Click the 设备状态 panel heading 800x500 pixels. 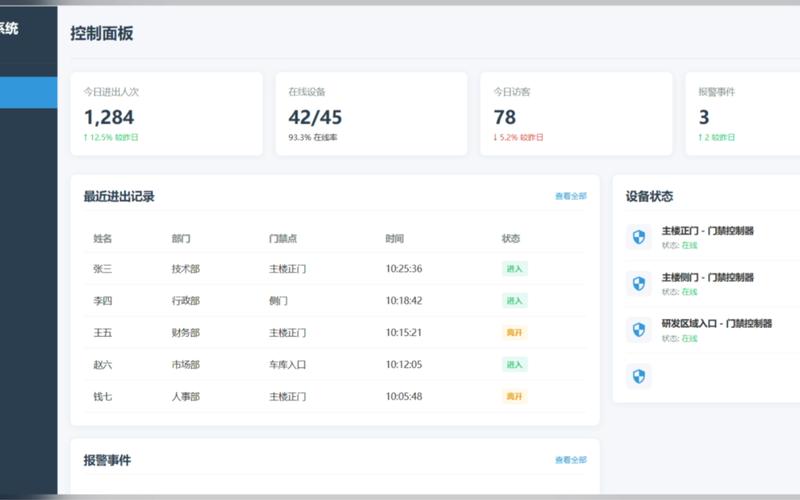[x=649, y=196]
